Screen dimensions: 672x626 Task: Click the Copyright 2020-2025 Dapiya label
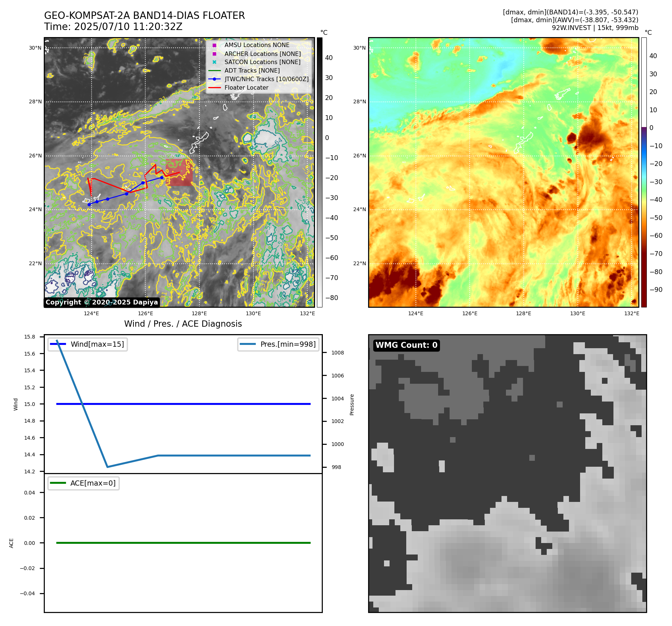coord(102,302)
